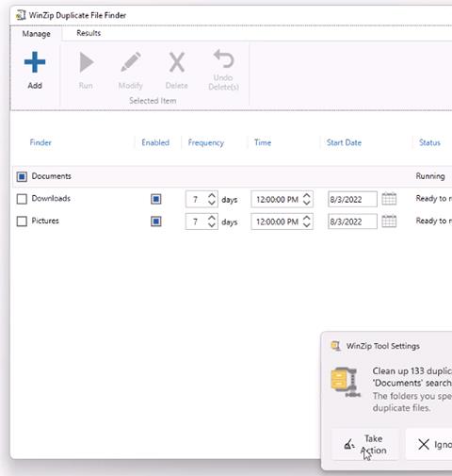Sort by Start Date column header
The image size is (452, 476).
coord(344,142)
